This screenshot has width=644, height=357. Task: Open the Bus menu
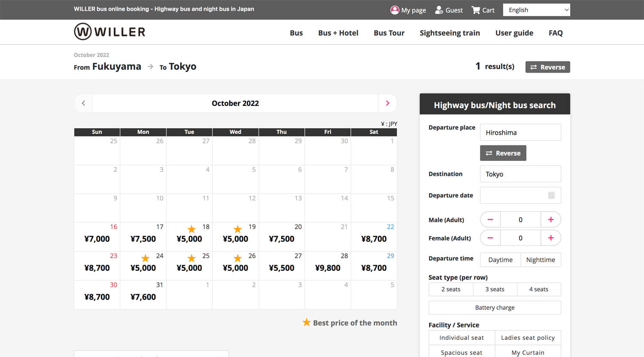tap(296, 33)
